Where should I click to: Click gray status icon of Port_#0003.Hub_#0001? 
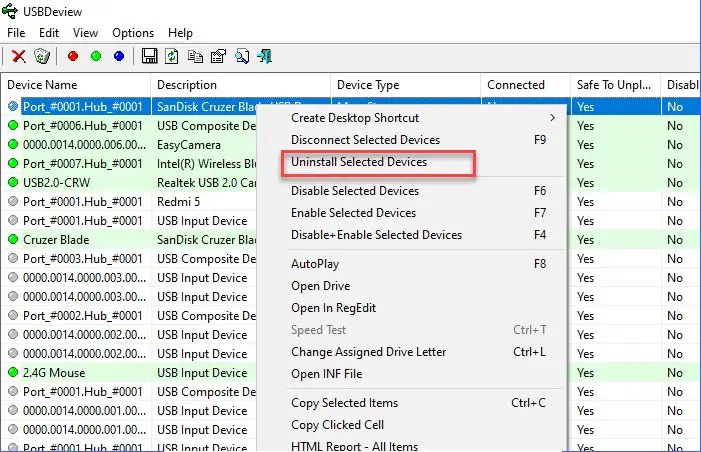pyautogui.click(x=13, y=258)
